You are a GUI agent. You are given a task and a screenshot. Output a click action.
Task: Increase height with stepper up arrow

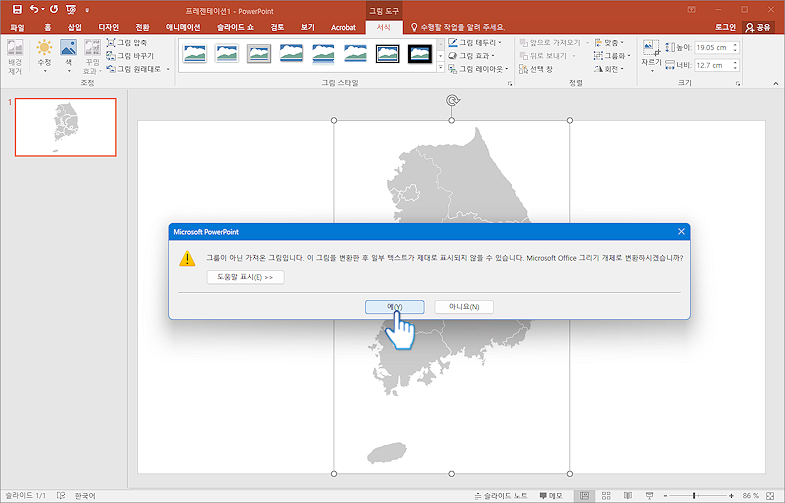click(735, 45)
